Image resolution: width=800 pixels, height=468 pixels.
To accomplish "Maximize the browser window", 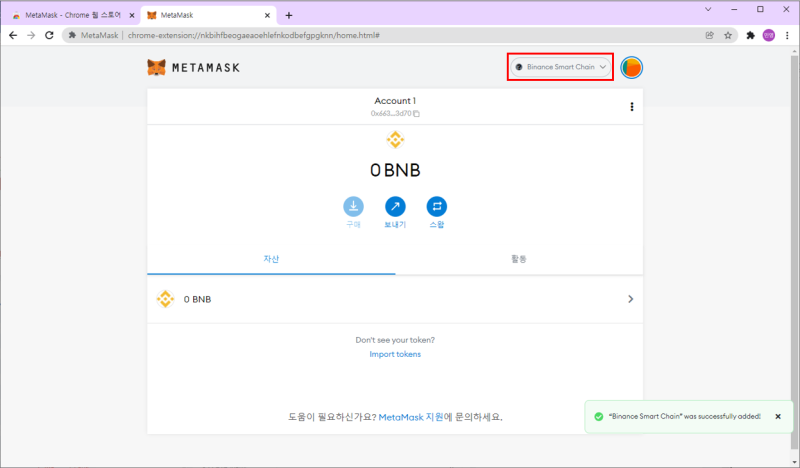I will click(760, 9).
